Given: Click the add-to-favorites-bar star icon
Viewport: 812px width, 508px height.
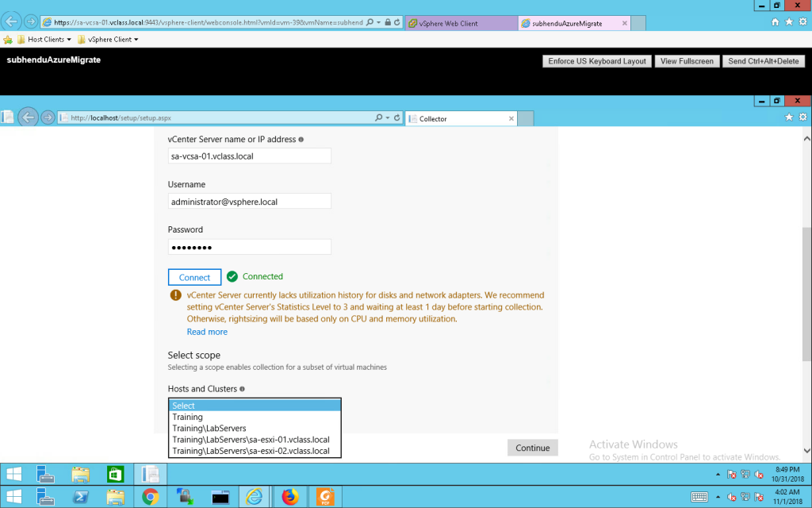Looking at the screenshot, I should (8, 40).
